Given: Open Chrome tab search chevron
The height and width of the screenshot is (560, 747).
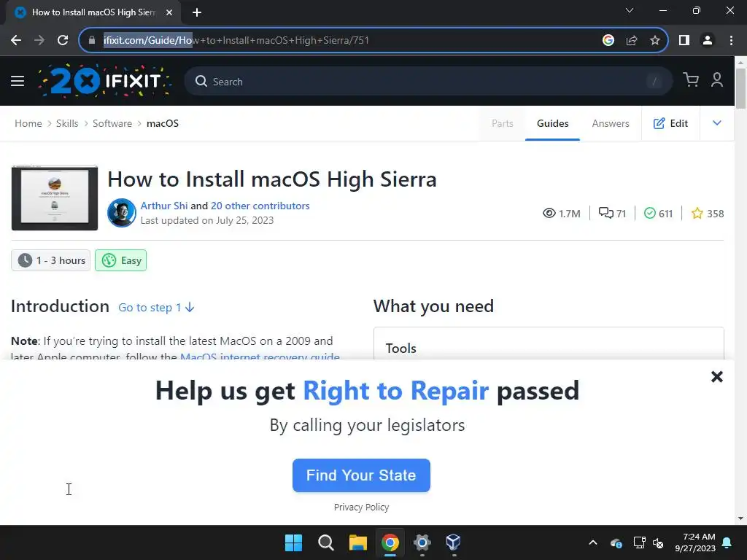Looking at the screenshot, I should pyautogui.click(x=630, y=10).
